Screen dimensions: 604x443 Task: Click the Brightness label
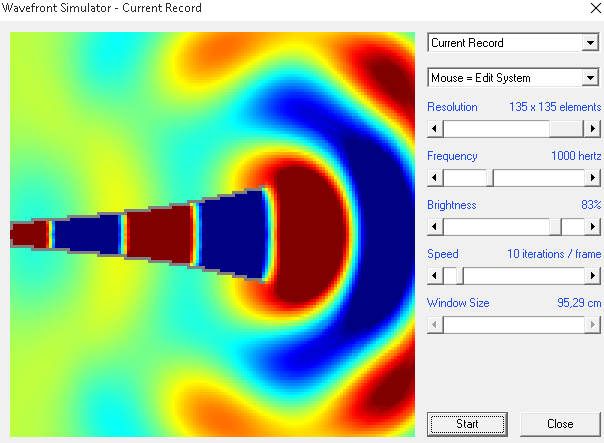[451, 205]
